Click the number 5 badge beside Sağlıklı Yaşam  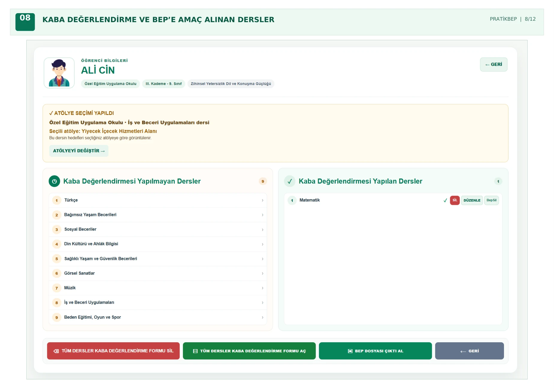[x=57, y=259]
